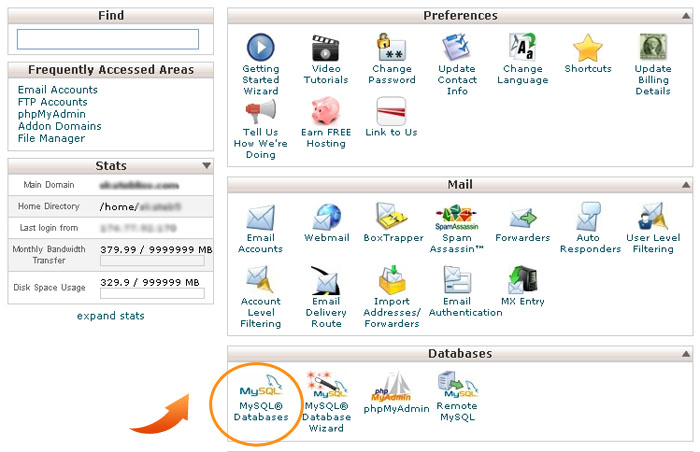Image resolution: width=700 pixels, height=452 pixels.
Task: Open Change Language settings
Action: (522, 59)
